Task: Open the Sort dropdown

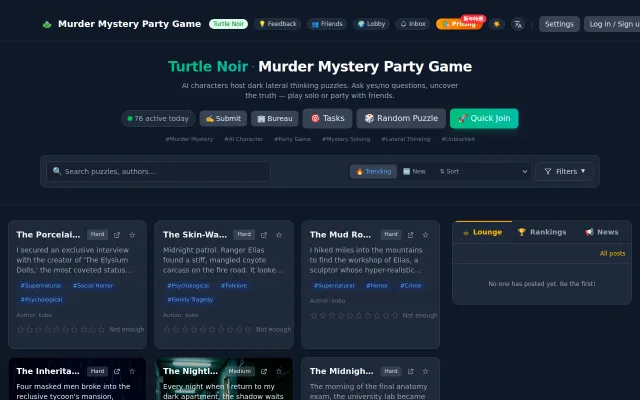Action: pos(483,171)
